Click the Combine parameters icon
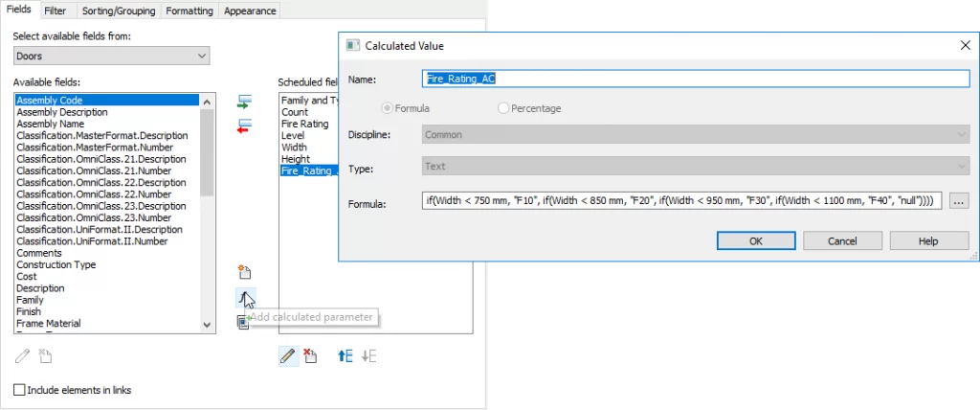The image size is (980, 410). tap(244, 323)
